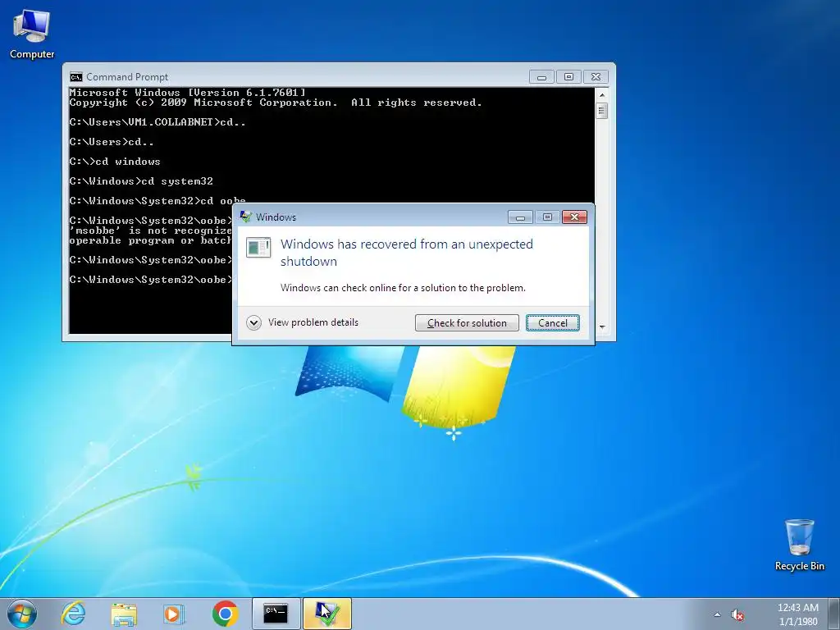Screen dimensions: 840x630
Task: Cancel the unexpected shutdown dialog
Action: 552,323
